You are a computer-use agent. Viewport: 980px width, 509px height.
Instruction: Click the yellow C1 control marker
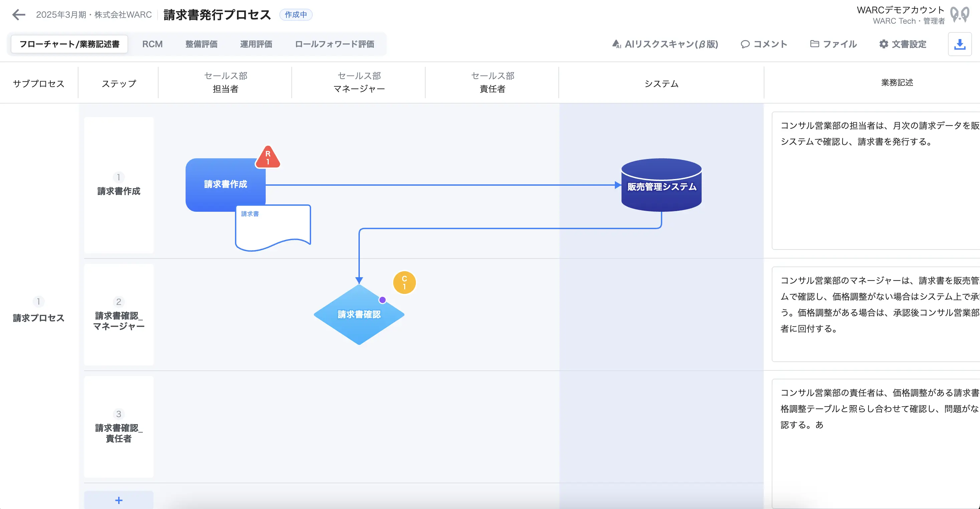(x=404, y=283)
